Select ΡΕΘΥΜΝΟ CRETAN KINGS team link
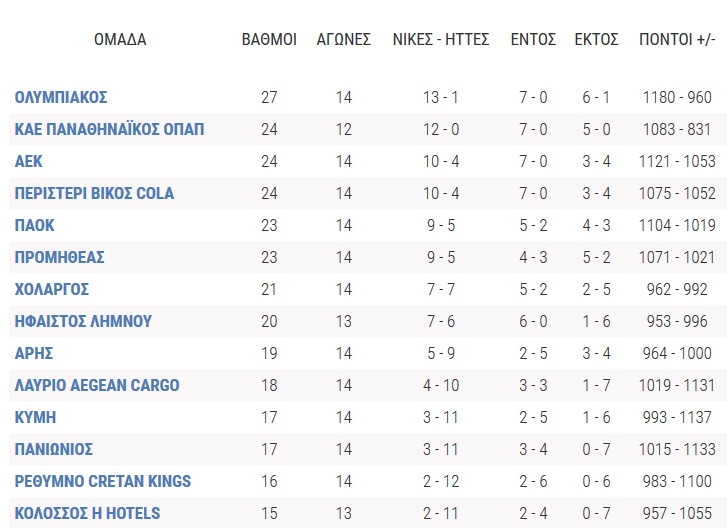The width and height of the screenshot is (727, 528). tap(102, 481)
